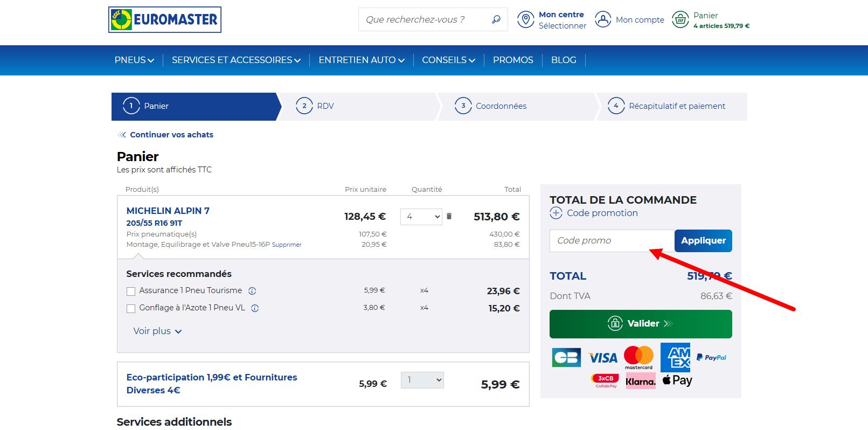Click the 128,45 € unit price
868x430 pixels.
click(x=365, y=217)
